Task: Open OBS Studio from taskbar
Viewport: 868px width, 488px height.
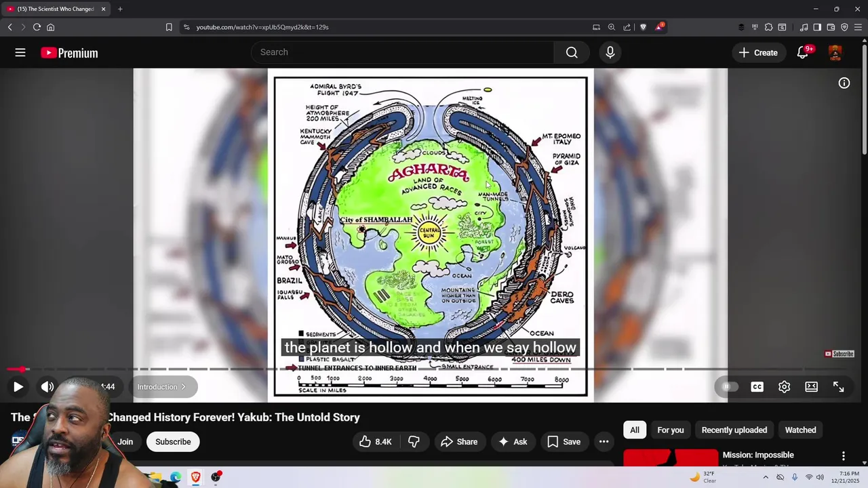Action: 216,477
